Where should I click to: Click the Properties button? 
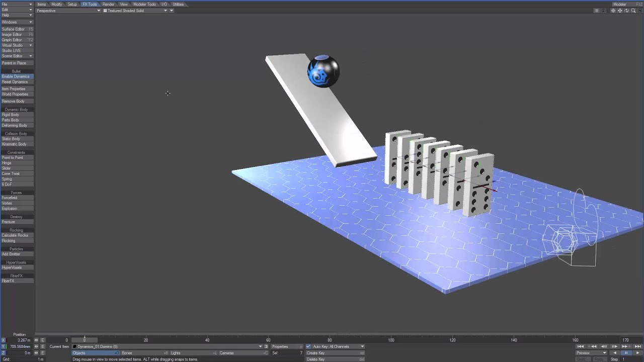(287, 346)
